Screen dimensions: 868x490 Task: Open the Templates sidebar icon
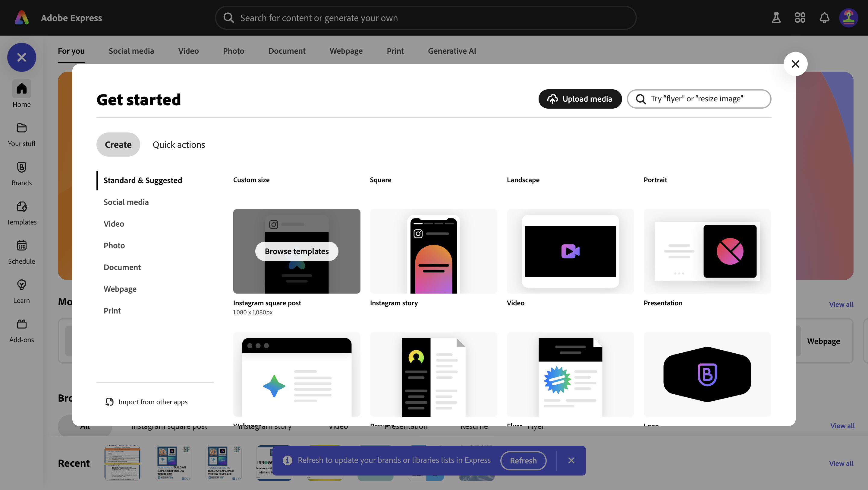click(x=22, y=207)
